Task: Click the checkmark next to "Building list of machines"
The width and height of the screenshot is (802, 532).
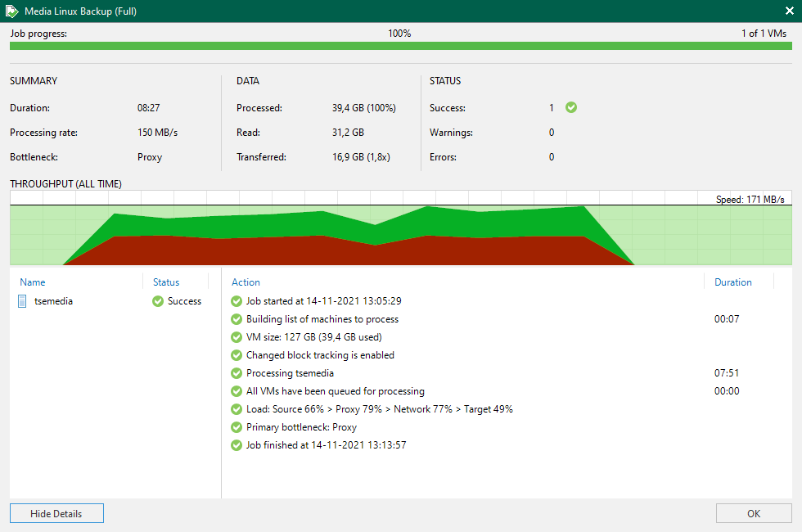Action: [237, 318]
